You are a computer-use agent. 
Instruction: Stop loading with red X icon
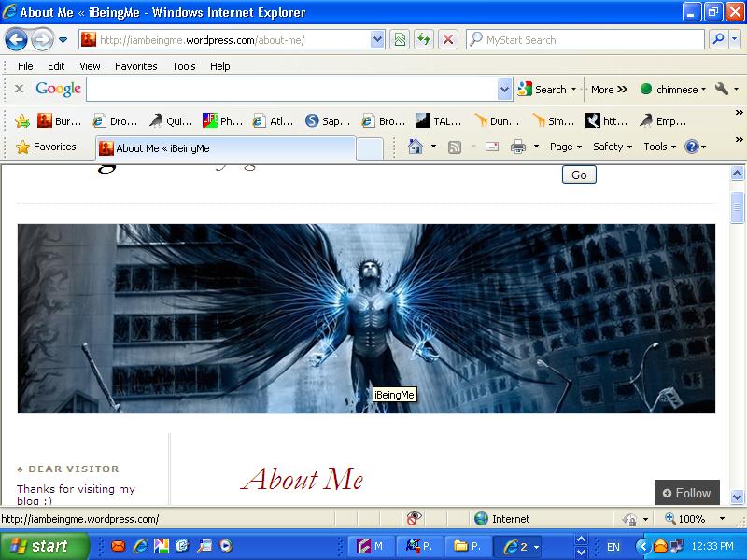point(448,40)
